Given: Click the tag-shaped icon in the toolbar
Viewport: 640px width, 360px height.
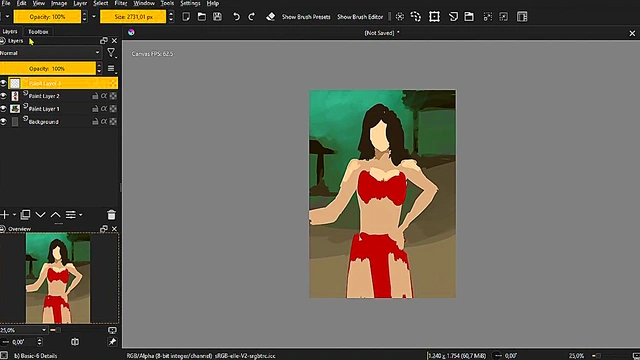Looking at the screenshot, I should coord(453,17).
